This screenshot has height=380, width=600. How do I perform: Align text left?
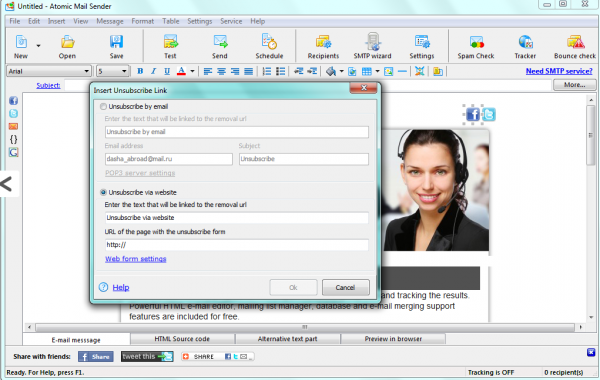[x=208, y=71]
